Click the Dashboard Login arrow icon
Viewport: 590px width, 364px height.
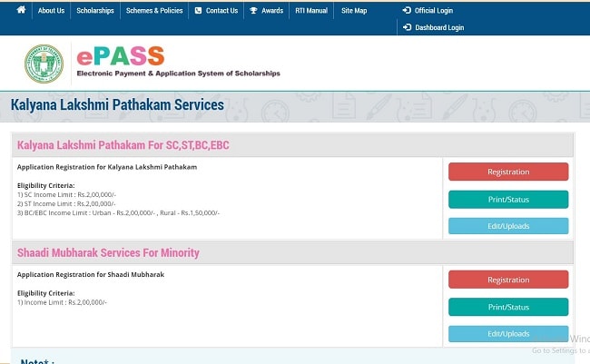click(x=408, y=27)
